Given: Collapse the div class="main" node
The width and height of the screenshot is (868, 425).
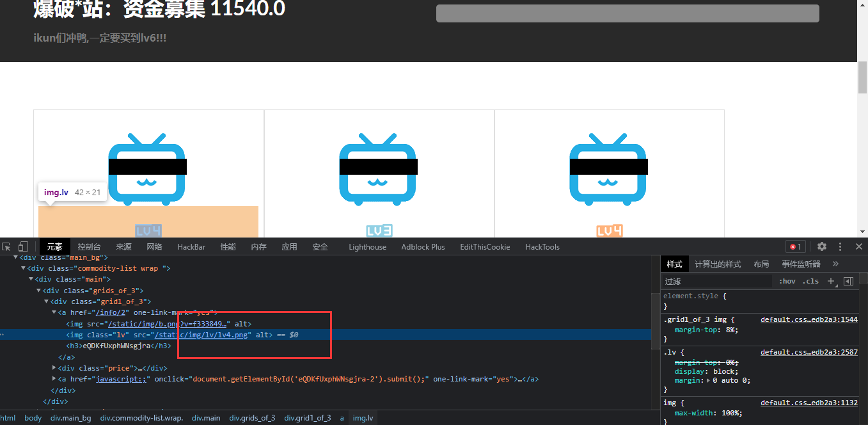Looking at the screenshot, I should pos(32,279).
